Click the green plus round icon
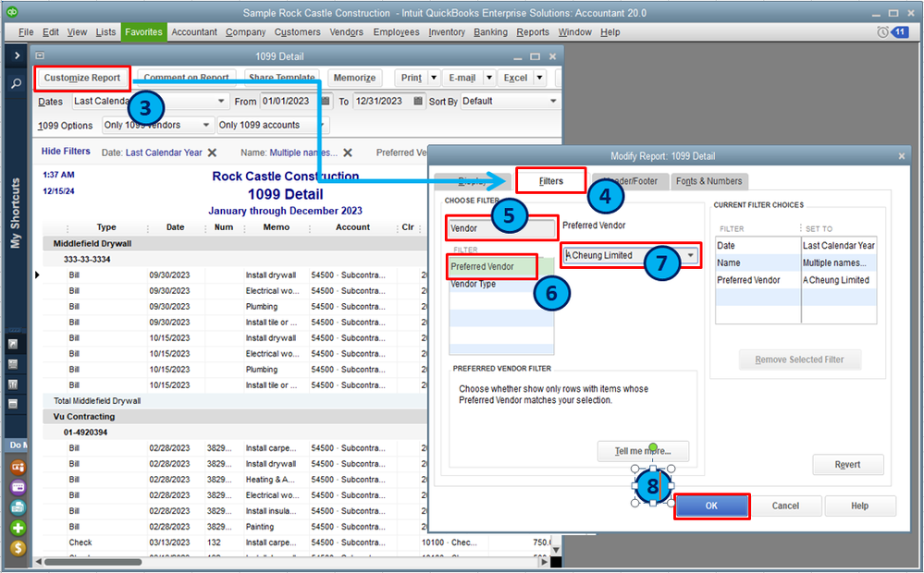The width and height of the screenshot is (924, 573). [18, 528]
